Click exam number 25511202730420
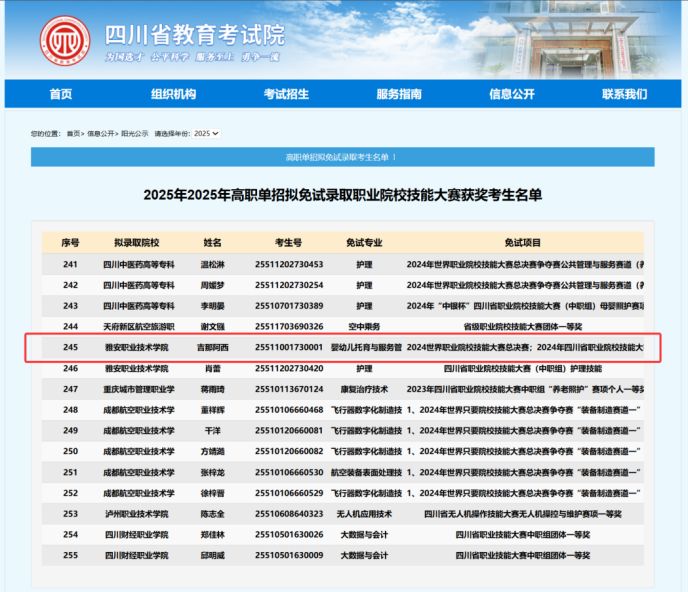688x592 pixels. pos(289,368)
